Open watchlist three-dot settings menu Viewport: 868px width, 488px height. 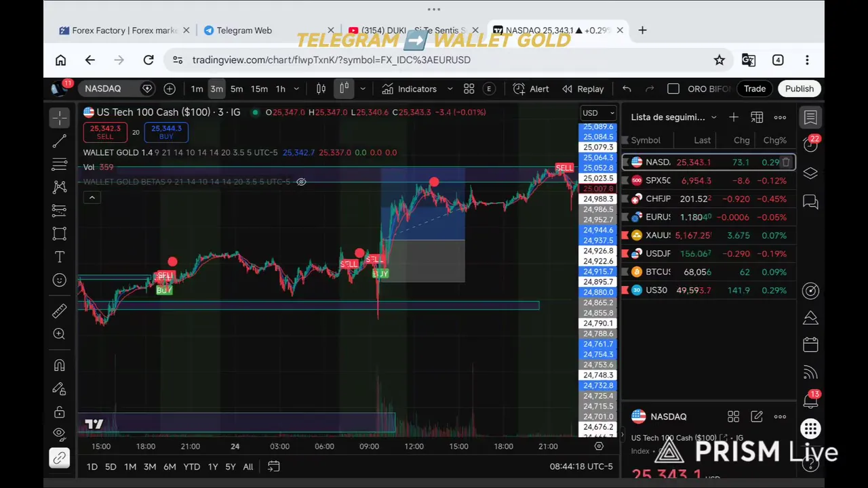pyautogui.click(x=780, y=117)
